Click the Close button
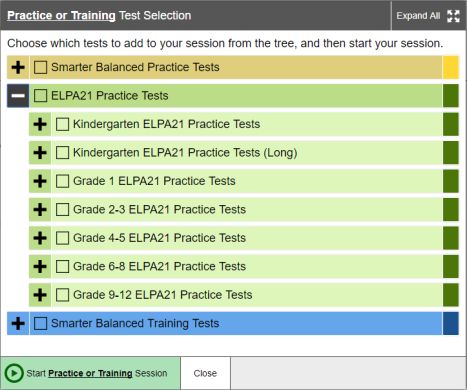467x390 pixels. tap(205, 373)
